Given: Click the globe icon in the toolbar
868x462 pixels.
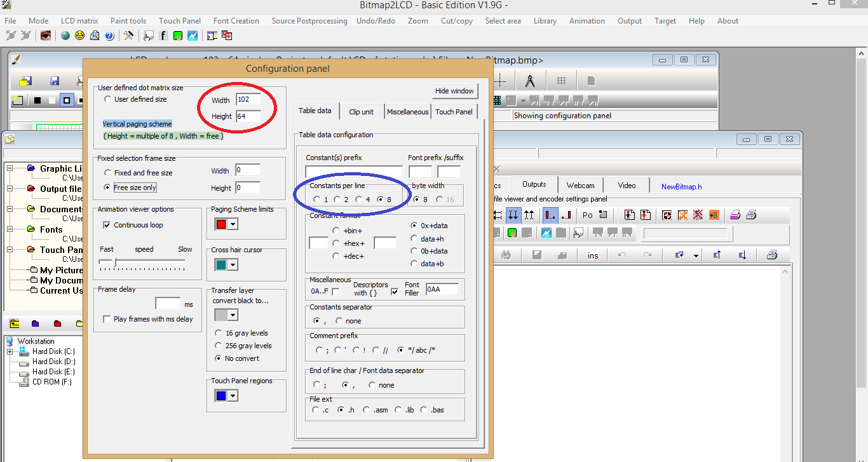Looking at the screenshot, I should [65, 35].
